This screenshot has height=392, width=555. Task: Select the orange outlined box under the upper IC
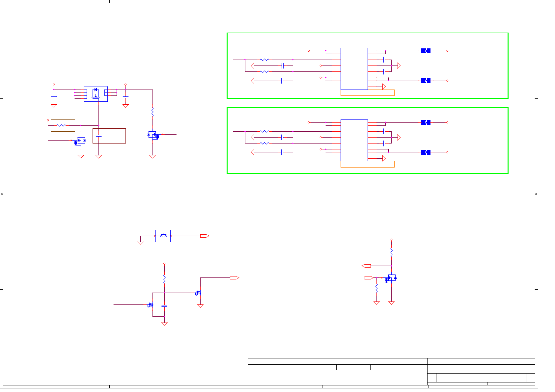[x=368, y=93]
